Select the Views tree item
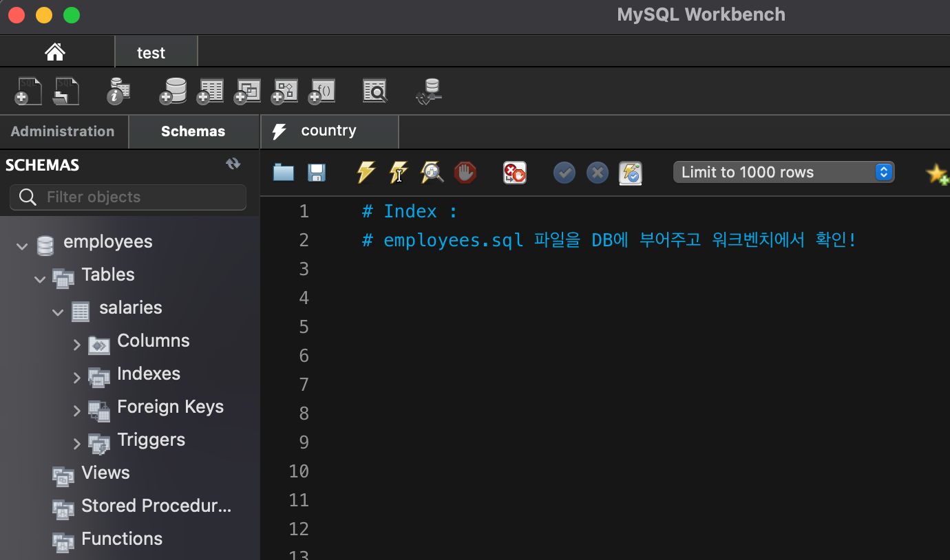 [x=105, y=473]
